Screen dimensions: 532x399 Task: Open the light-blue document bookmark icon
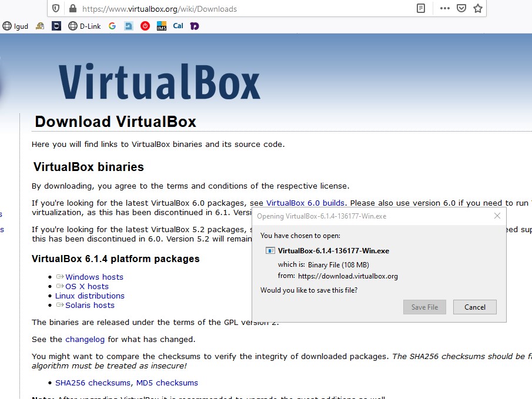[x=129, y=26]
